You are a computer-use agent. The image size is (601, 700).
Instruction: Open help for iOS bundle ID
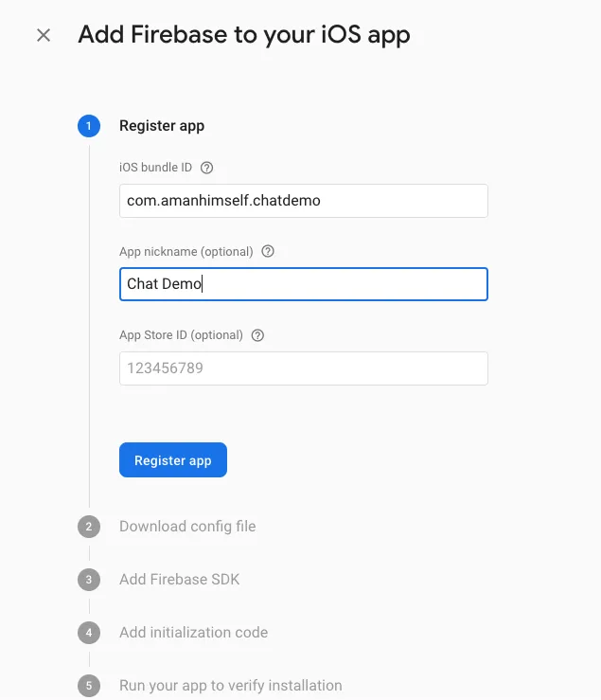pyautogui.click(x=206, y=168)
